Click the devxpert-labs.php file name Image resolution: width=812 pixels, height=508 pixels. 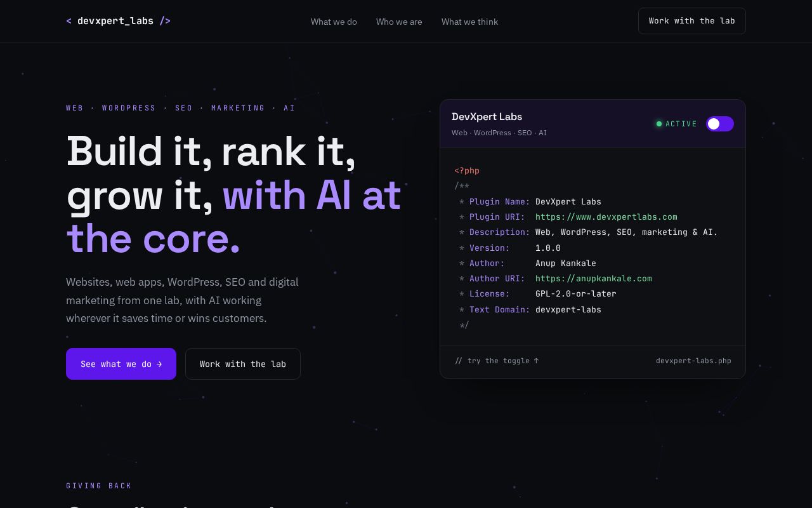click(693, 361)
